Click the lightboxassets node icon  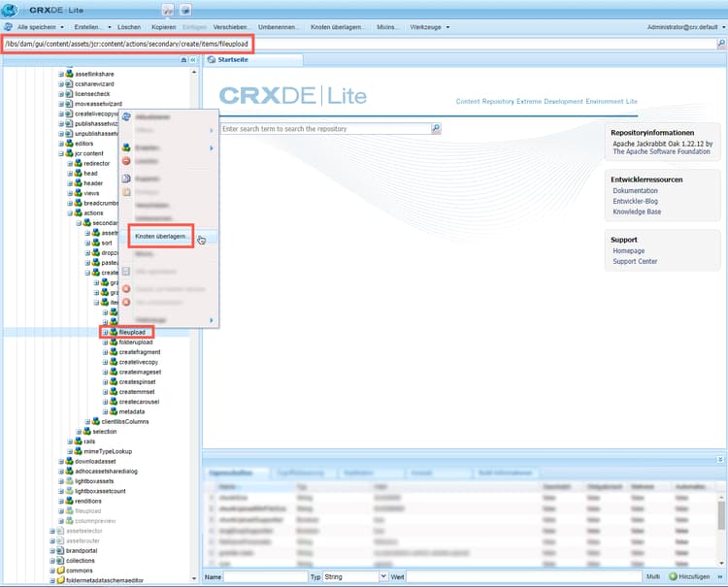(x=69, y=481)
